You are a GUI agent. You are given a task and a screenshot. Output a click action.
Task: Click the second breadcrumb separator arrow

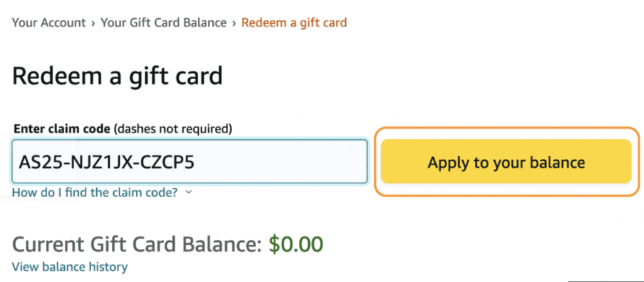pyautogui.click(x=234, y=23)
